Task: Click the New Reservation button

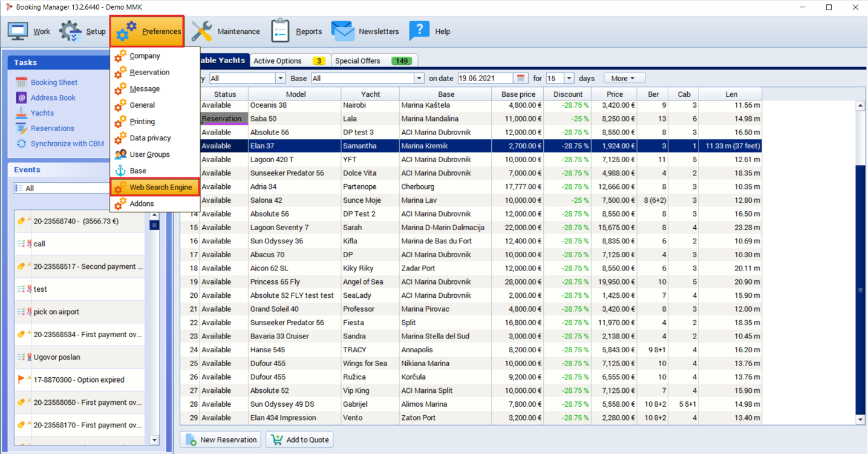Action: 221,439
